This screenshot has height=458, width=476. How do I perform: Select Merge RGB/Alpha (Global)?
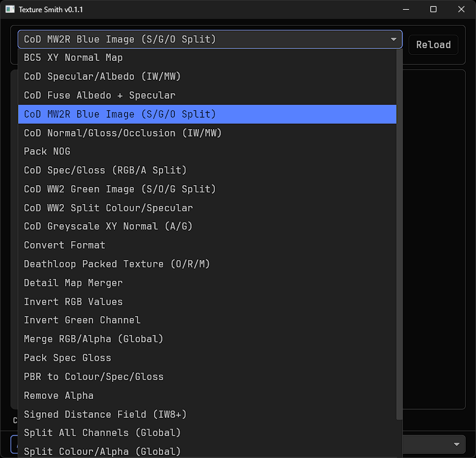[x=208, y=339]
